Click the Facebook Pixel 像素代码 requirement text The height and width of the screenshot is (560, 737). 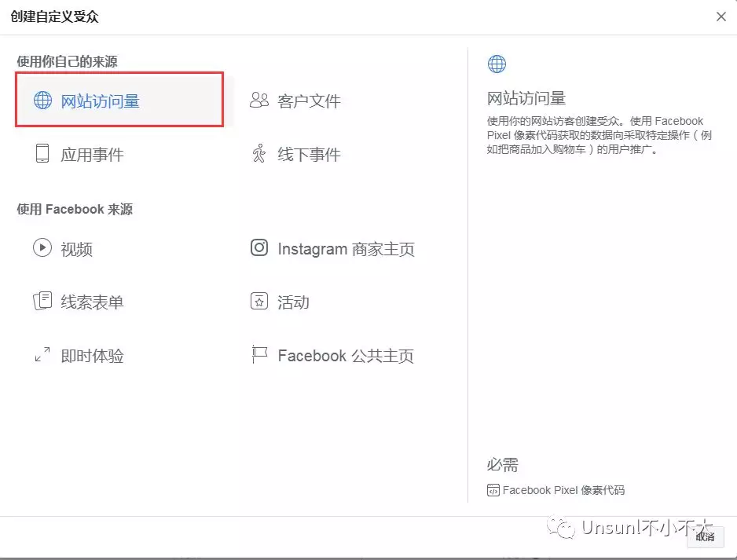pyautogui.click(x=563, y=490)
